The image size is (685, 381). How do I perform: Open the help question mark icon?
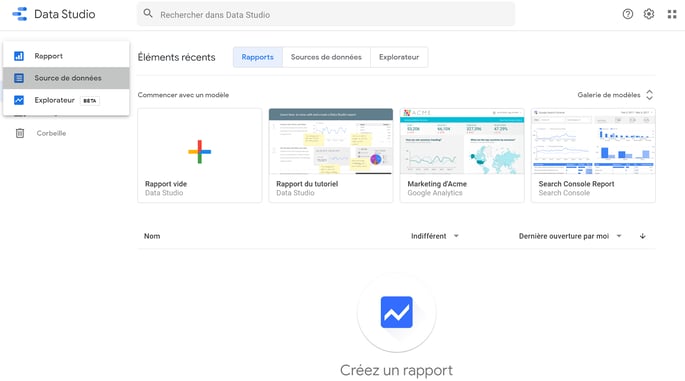click(628, 14)
